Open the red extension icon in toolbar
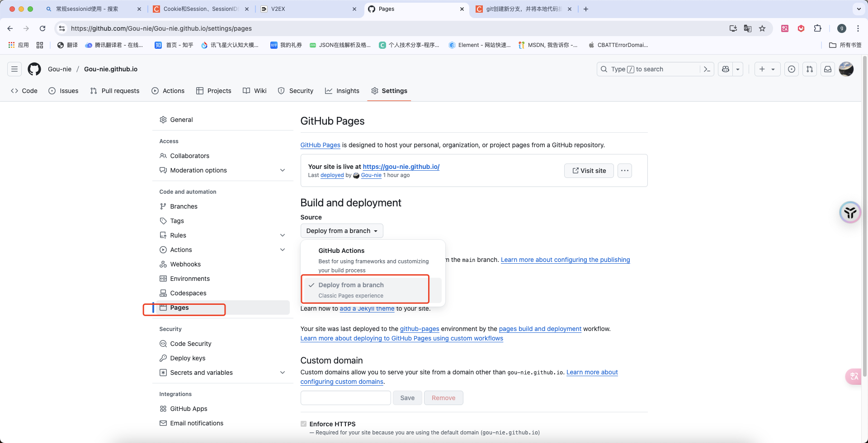This screenshot has height=443, width=868. (801, 28)
